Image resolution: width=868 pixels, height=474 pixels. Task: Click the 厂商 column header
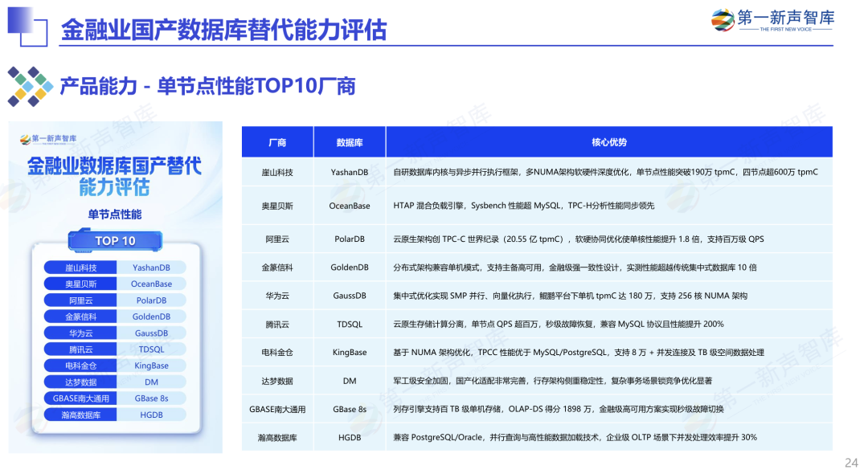pos(276,141)
